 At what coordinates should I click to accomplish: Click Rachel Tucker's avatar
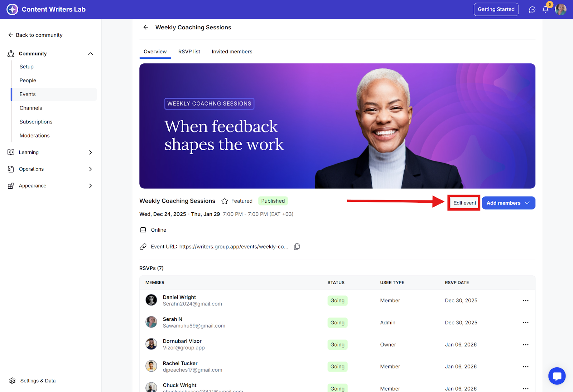[151, 366]
